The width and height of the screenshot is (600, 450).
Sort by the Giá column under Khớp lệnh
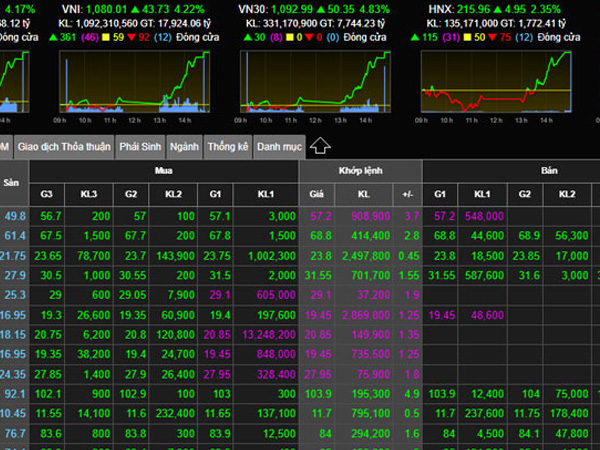coord(316,194)
